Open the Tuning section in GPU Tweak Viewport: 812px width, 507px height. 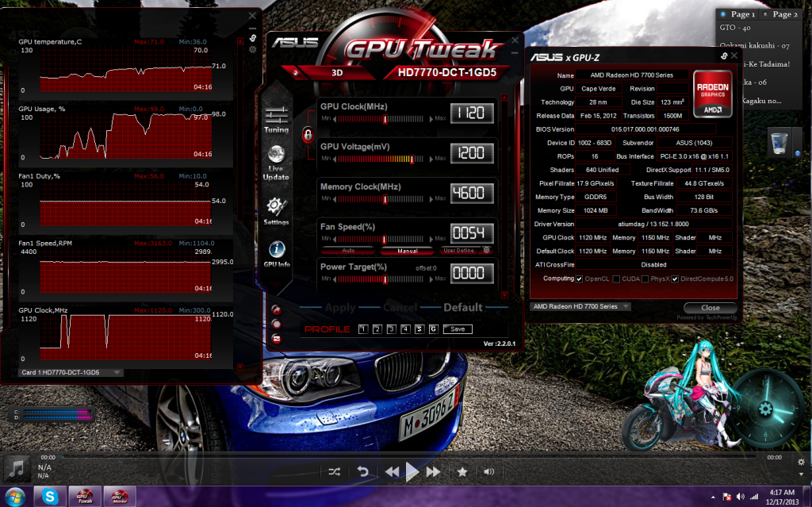276,119
